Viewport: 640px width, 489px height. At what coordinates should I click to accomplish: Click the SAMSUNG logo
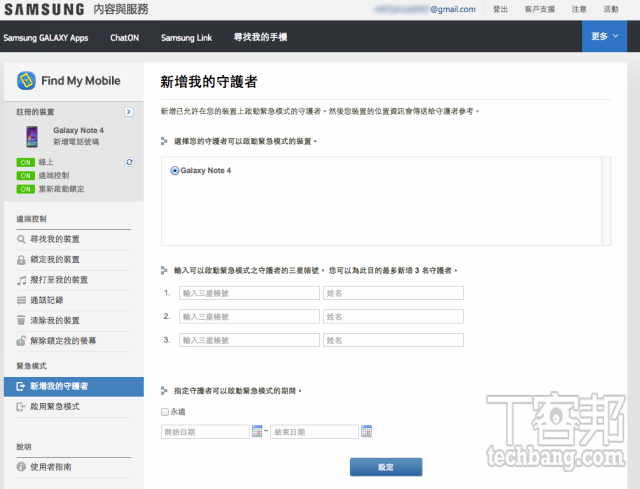click(x=44, y=9)
